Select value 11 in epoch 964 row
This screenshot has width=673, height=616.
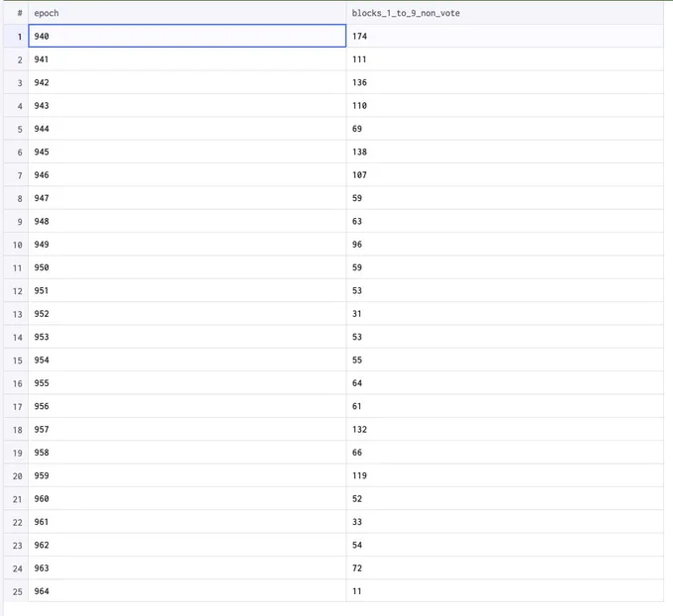pyautogui.click(x=505, y=591)
